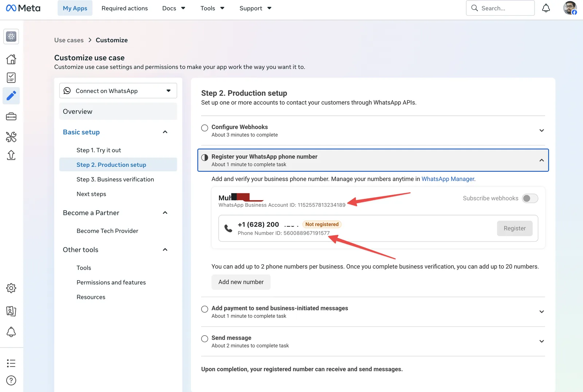Image resolution: width=583 pixels, height=392 pixels.
Task: Click the search magnifier icon
Action: tap(474, 8)
